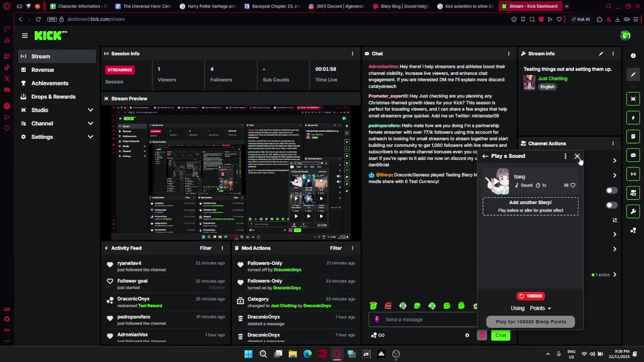644x362 pixels.
Task: Open the hamburger menu next to the Kick logo
Action: point(25,35)
